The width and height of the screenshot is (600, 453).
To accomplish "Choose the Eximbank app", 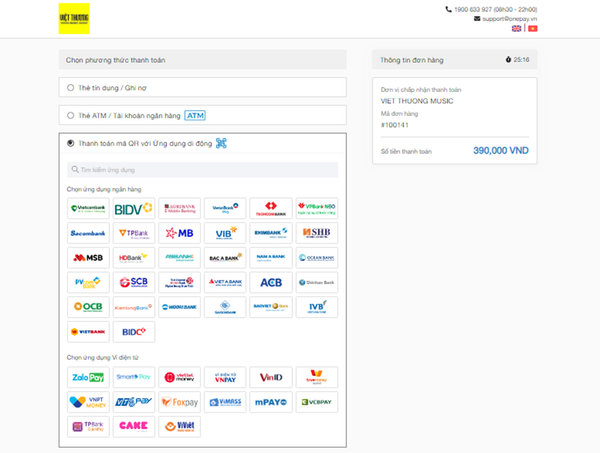I will [271, 233].
